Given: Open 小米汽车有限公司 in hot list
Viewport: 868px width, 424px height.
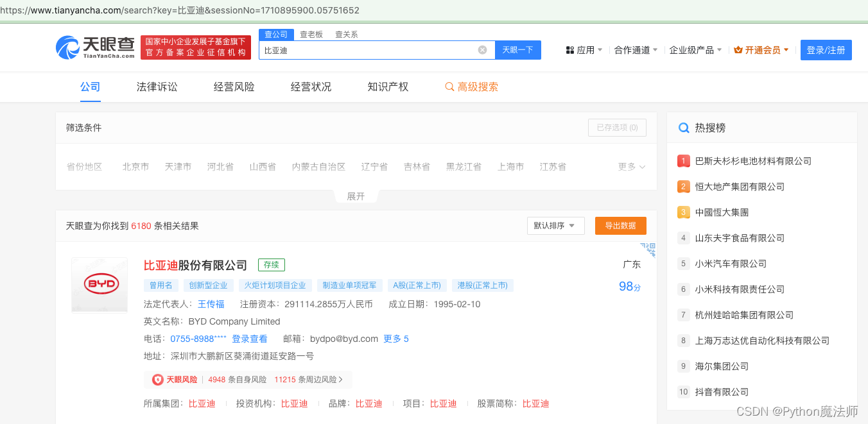Looking at the screenshot, I should click(731, 264).
